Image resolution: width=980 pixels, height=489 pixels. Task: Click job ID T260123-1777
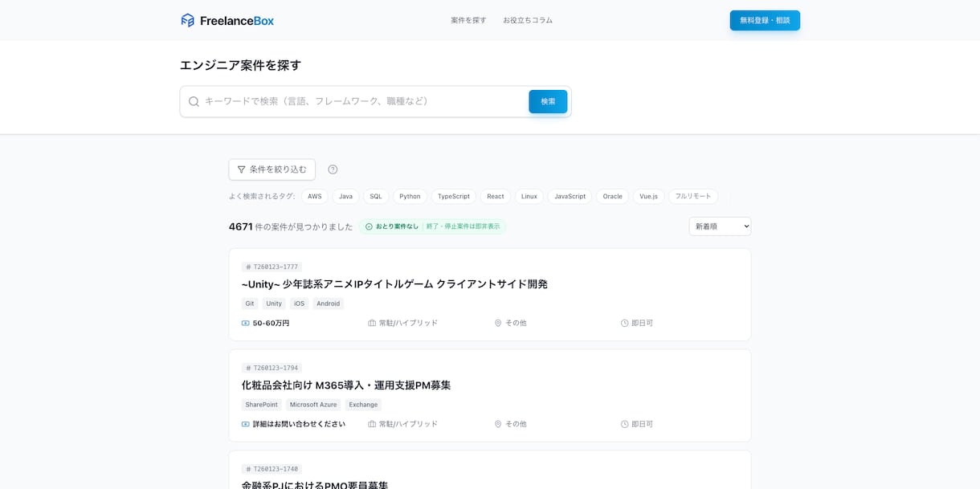point(272,267)
